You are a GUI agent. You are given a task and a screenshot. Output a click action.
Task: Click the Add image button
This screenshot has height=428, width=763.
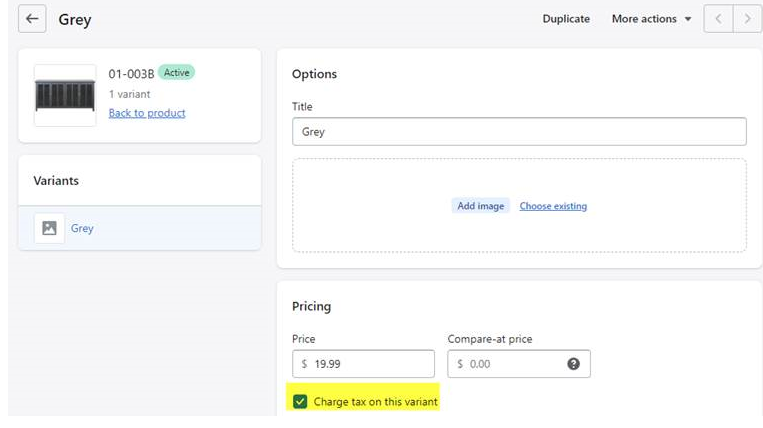pyautogui.click(x=480, y=206)
